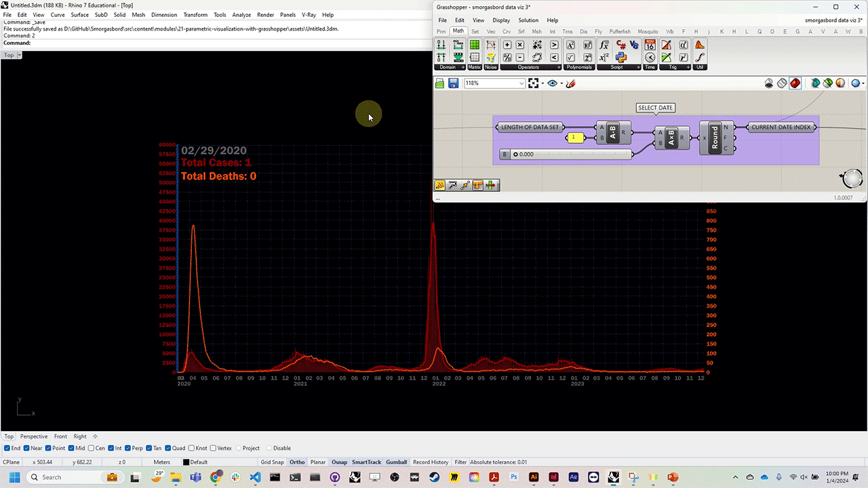Open the Solution menu in Grasshopper

tap(528, 20)
